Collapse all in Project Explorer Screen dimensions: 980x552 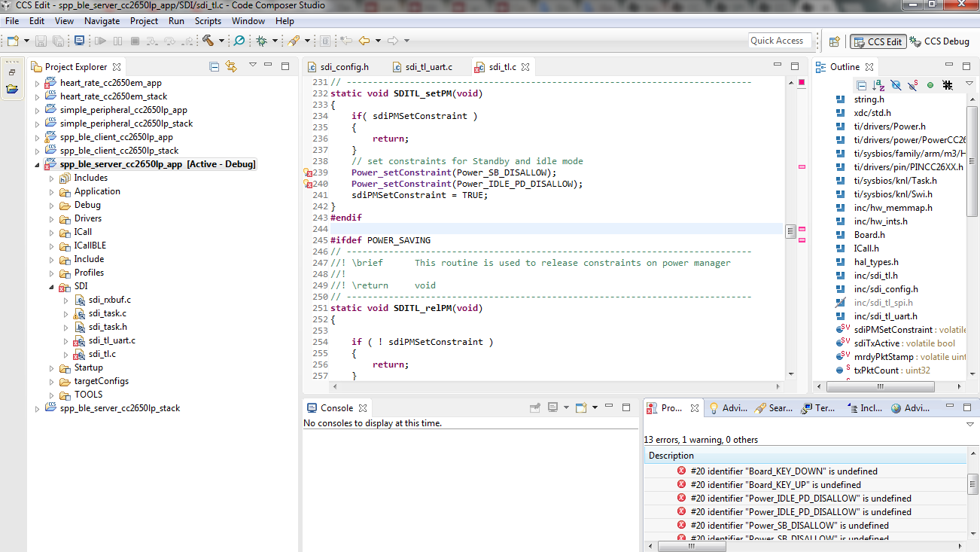coord(215,66)
